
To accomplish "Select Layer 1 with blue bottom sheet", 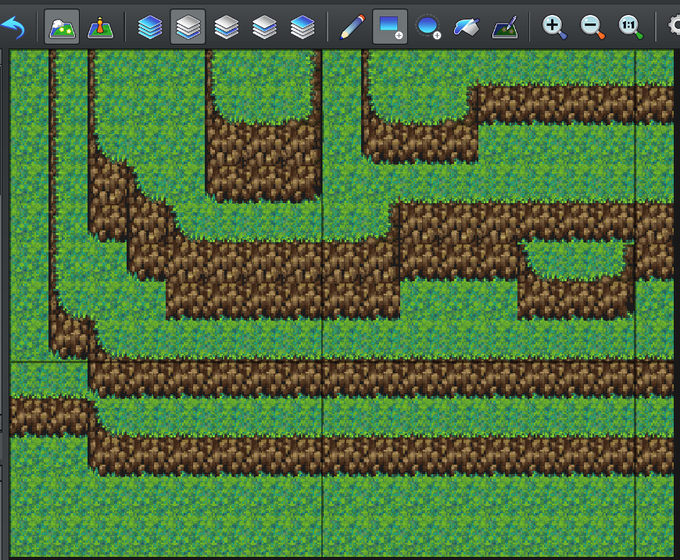I will [188, 27].
